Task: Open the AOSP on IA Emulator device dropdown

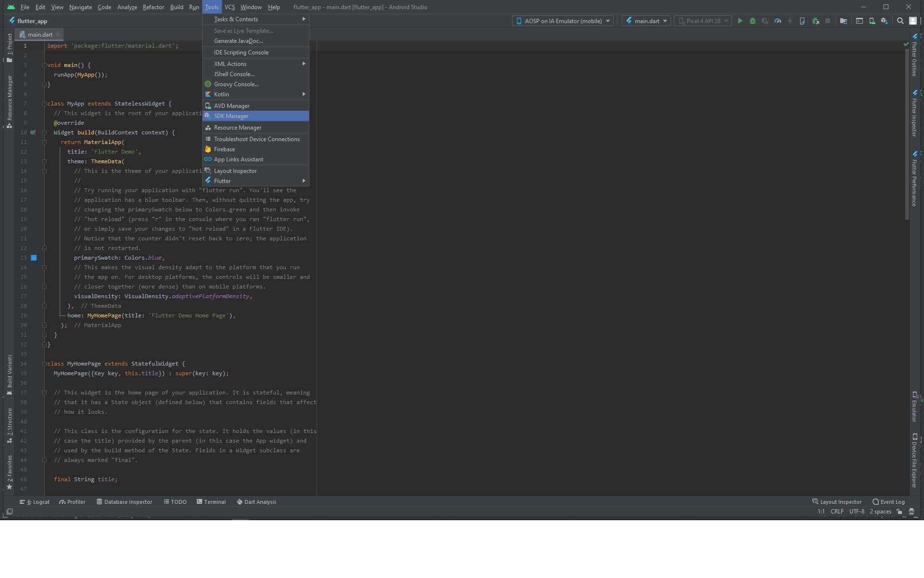Action: tap(563, 21)
